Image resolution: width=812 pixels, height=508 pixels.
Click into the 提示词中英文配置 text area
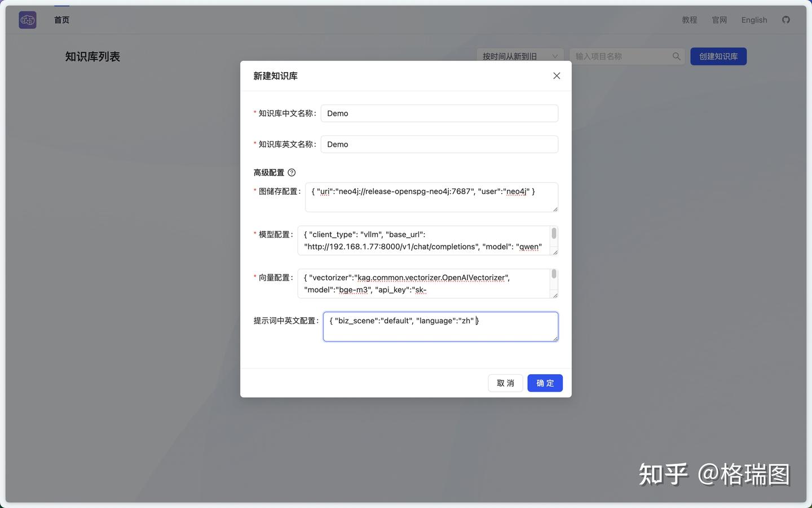coord(440,327)
